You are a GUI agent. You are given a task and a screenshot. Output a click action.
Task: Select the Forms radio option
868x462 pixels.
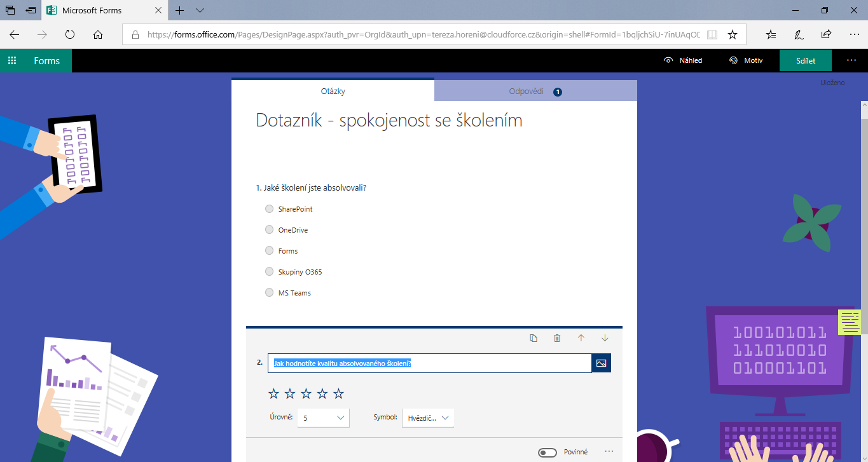pos(270,250)
